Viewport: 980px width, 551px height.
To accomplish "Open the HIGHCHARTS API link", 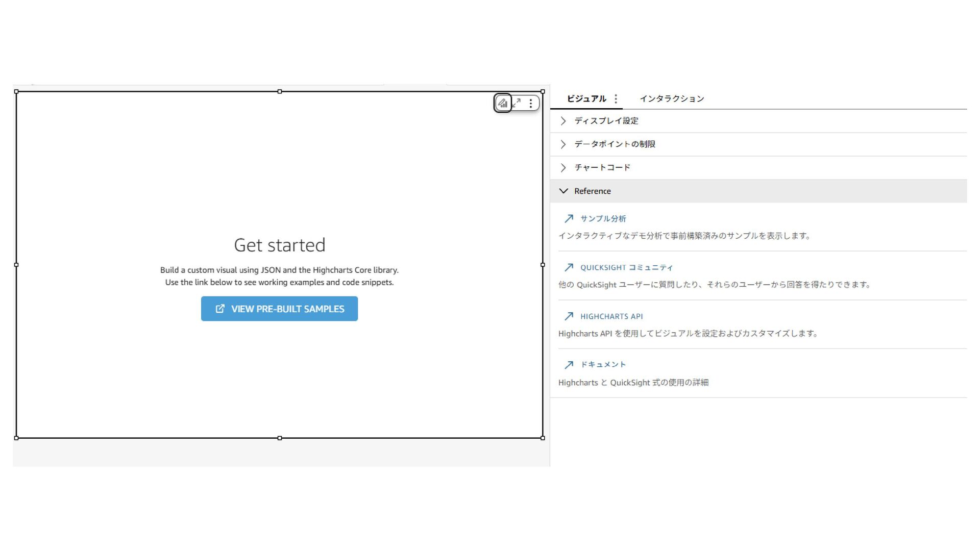I will click(611, 316).
